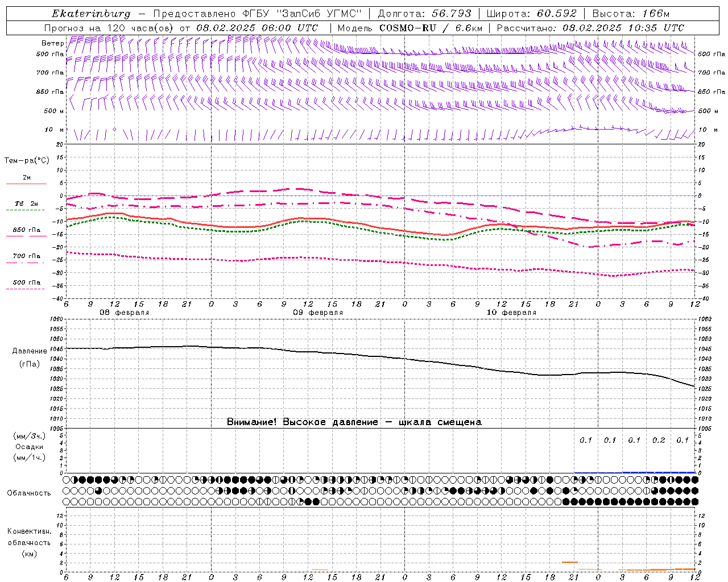This screenshot has height=582, width=728.
Task: Click the (гПа) pressure unit label
Action: 30,364
